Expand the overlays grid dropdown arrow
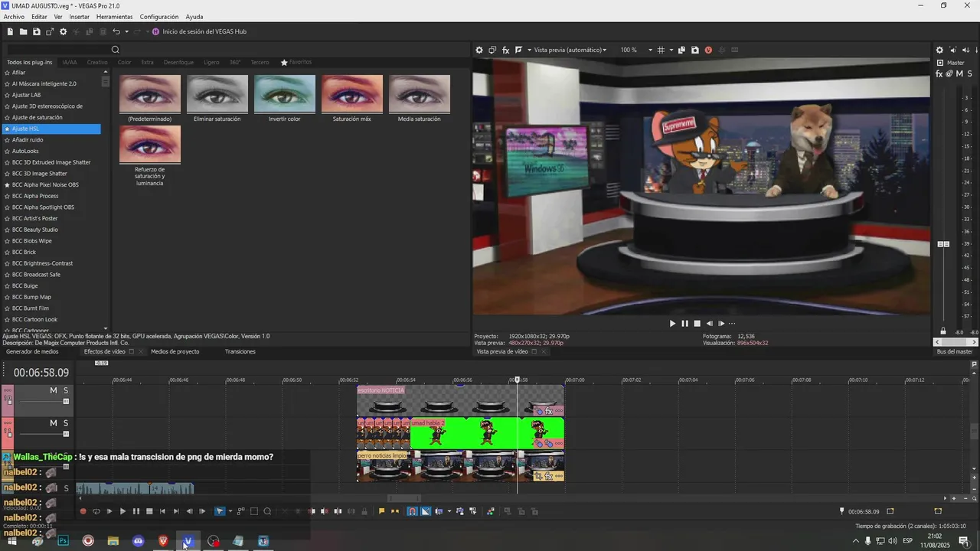980x551 pixels. point(671,50)
